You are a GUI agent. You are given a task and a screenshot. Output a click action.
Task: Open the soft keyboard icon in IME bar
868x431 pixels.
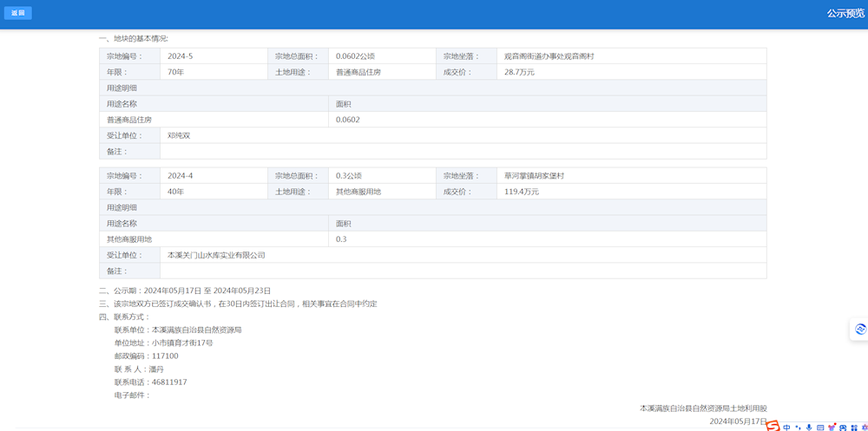point(820,428)
